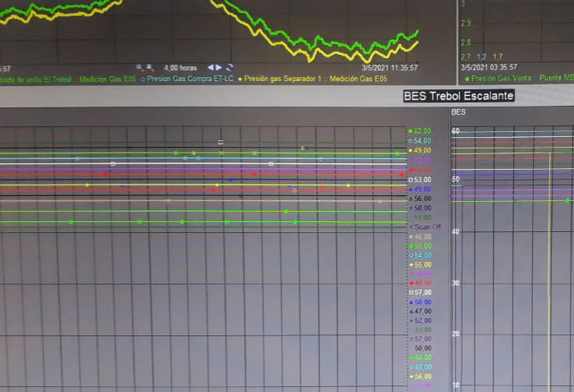The width and height of the screenshot is (574, 392).
Task: Click the zoom in magnifier icon
Action: pyautogui.click(x=139, y=67)
